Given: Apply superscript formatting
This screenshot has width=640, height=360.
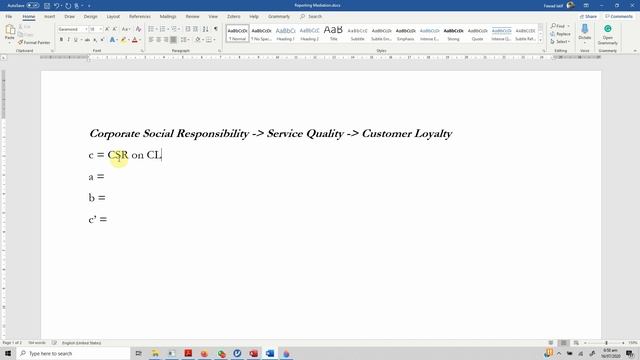Looking at the screenshot, I should tap(102, 40).
